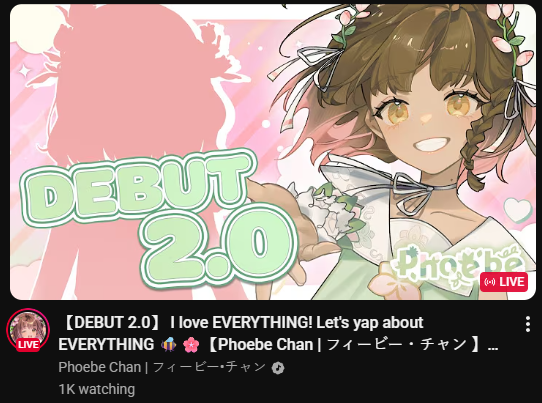Click the music note artist badge
The image size is (542, 403).
pyautogui.click(x=278, y=368)
